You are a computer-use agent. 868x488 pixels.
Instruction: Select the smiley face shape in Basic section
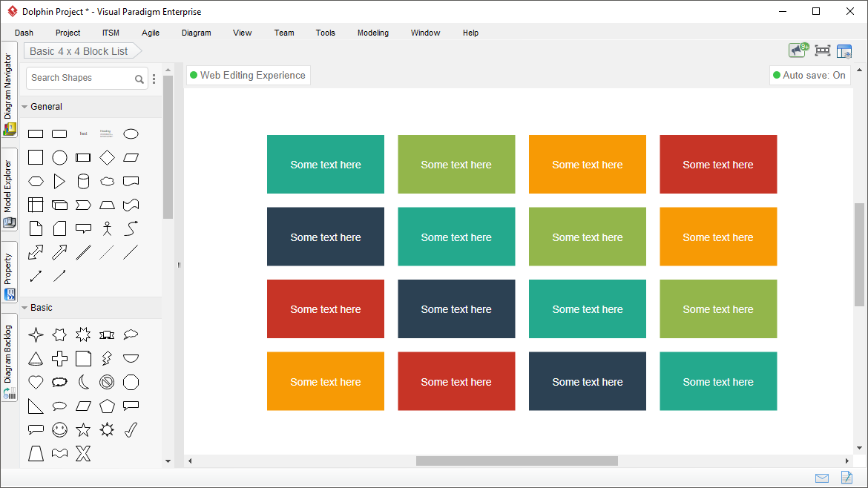click(x=59, y=429)
